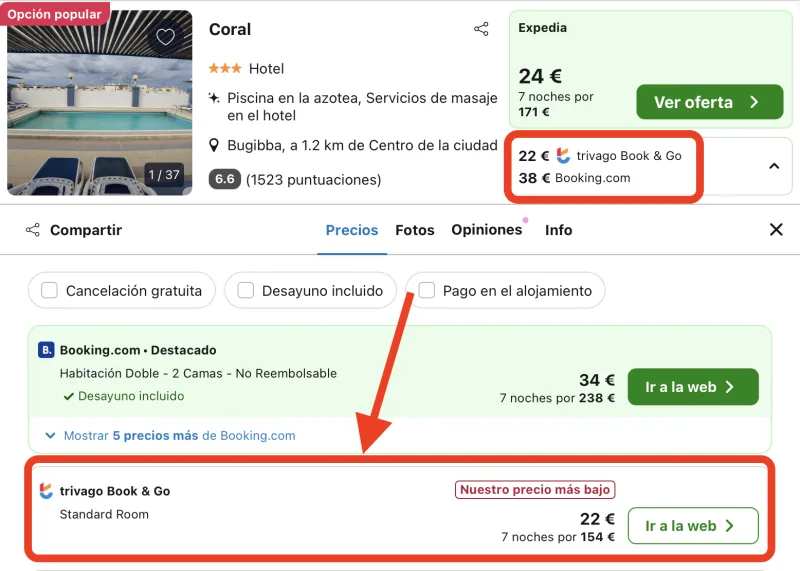The width and height of the screenshot is (800, 571).
Task: Click Ir a la web for Booking.com
Action: 693,387
